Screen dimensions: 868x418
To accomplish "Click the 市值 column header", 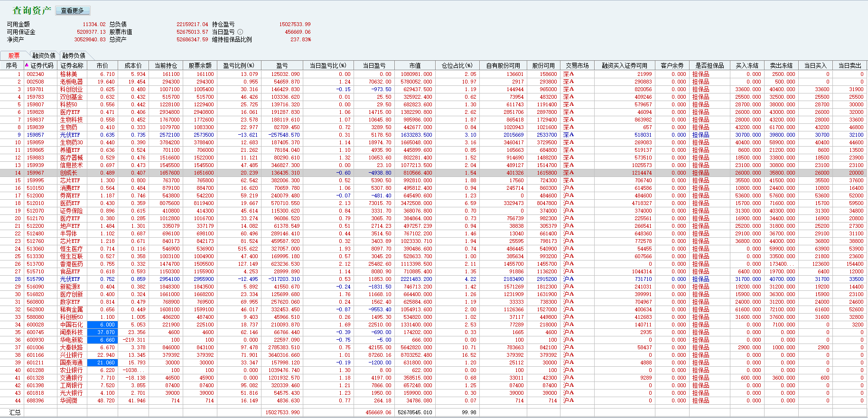I will click(x=415, y=65).
